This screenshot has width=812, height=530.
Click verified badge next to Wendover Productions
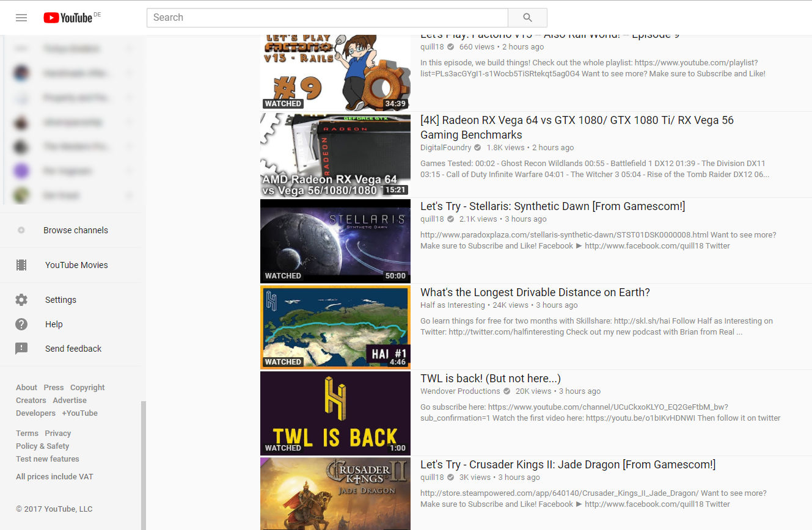tap(507, 391)
